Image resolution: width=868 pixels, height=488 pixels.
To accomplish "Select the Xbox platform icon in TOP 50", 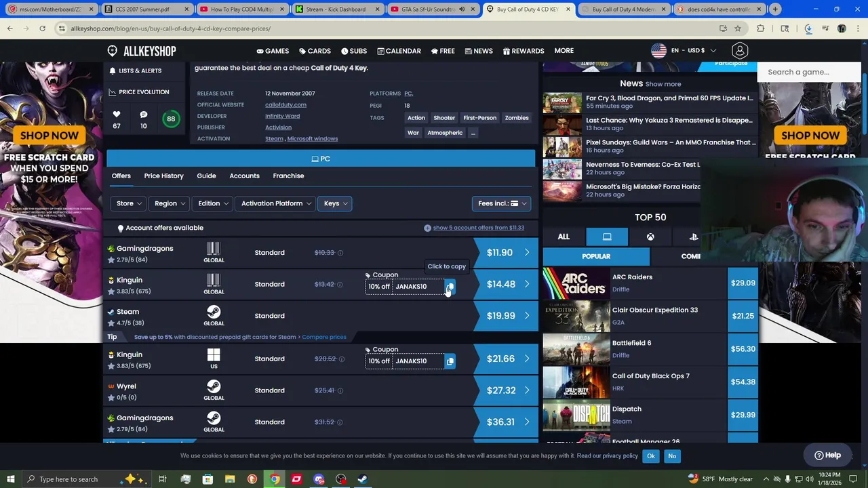I will tap(650, 237).
